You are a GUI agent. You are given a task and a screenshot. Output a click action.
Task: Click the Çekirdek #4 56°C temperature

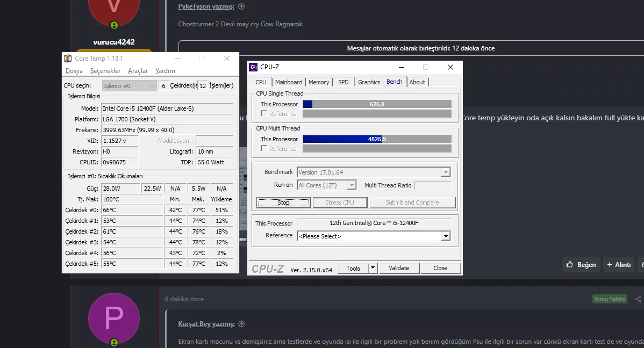click(x=132, y=253)
